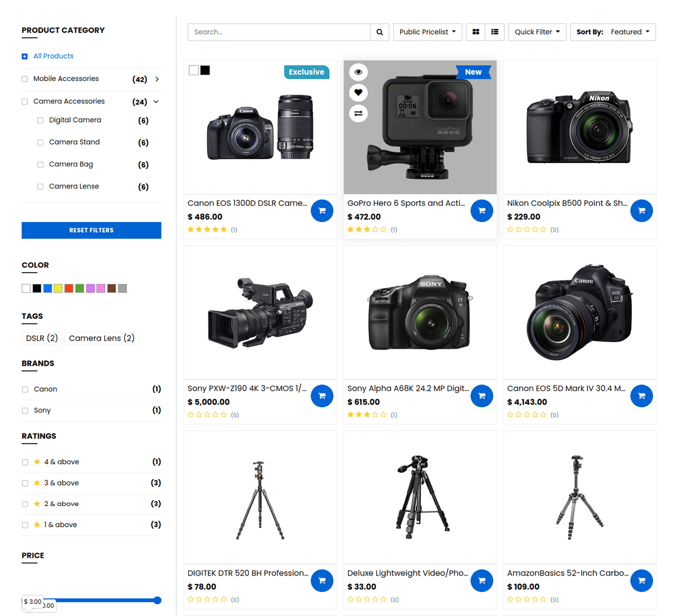Check the 2 & above rating filter
Screen dimensions: 685x616
[x=25, y=504]
